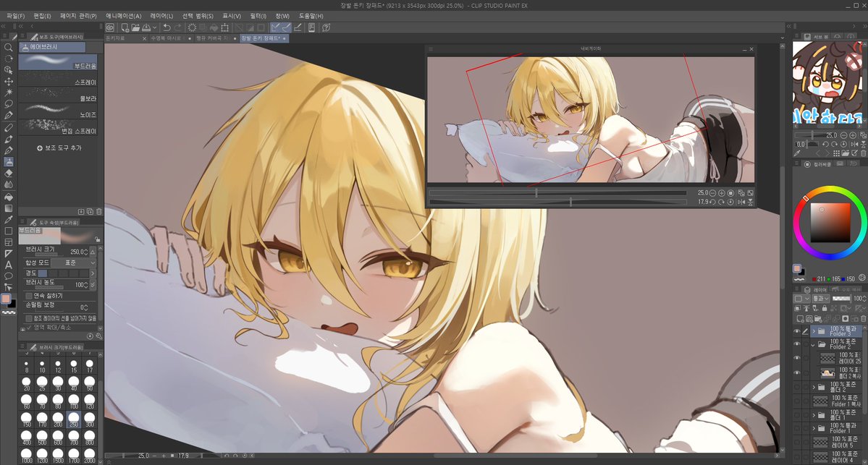The image size is (868, 465).
Task: Select the Lasso selection tool
Action: pyautogui.click(x=8, y=104)
